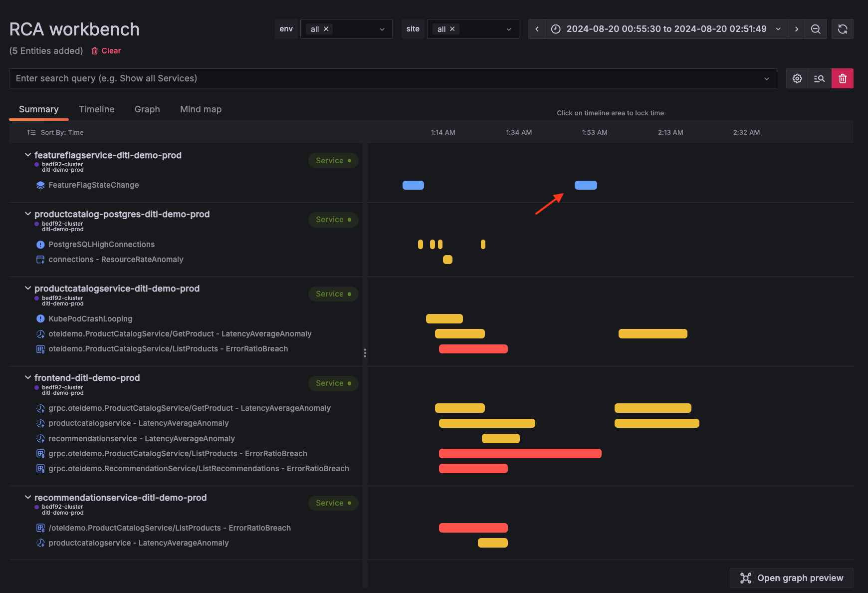Click the Open graph preview button

pos(791,578)
